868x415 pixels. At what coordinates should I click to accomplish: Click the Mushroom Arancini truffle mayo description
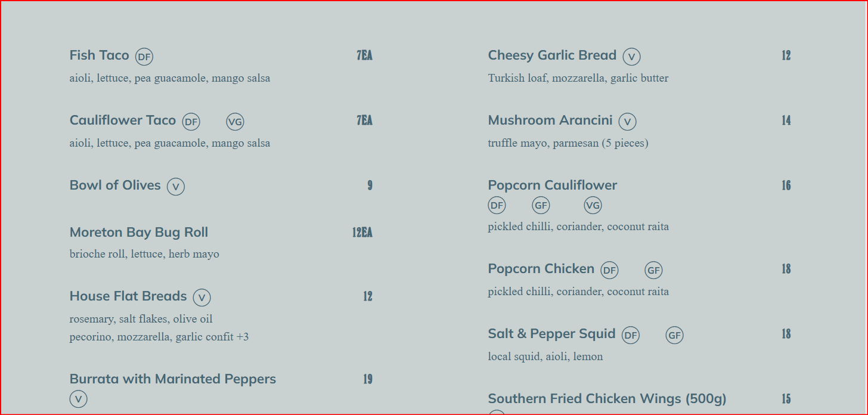(568, 143)
